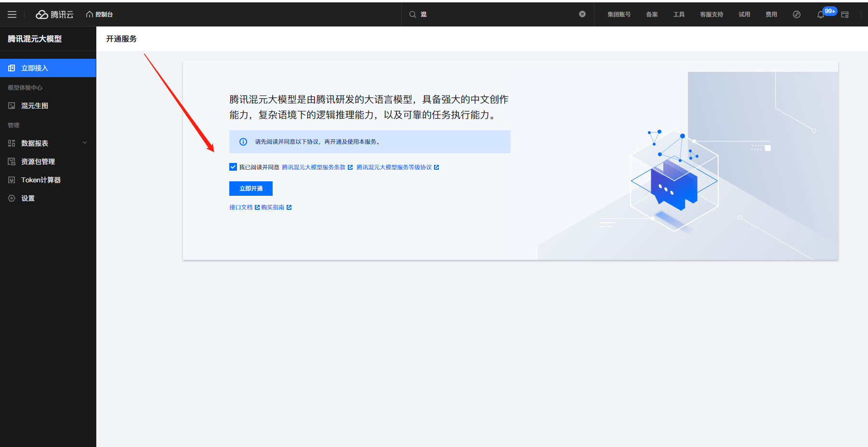Viewport: 868px width, 447px height.
Task: Open the 购买指南 link
Action: click(x=273, y=207)
